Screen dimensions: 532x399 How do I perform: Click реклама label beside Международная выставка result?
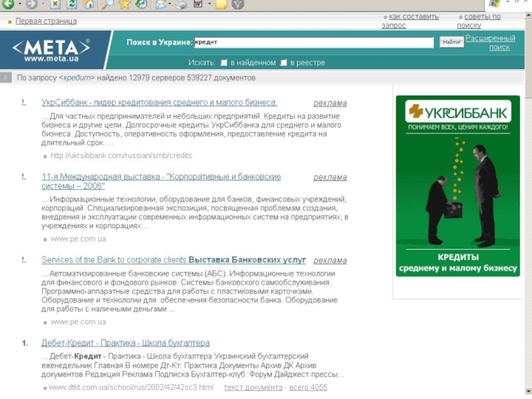330,177
